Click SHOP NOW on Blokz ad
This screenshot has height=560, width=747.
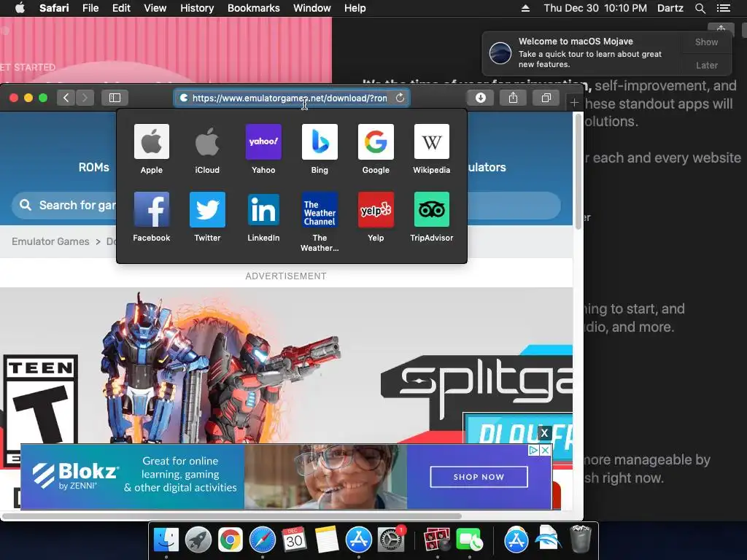point(479,477)
